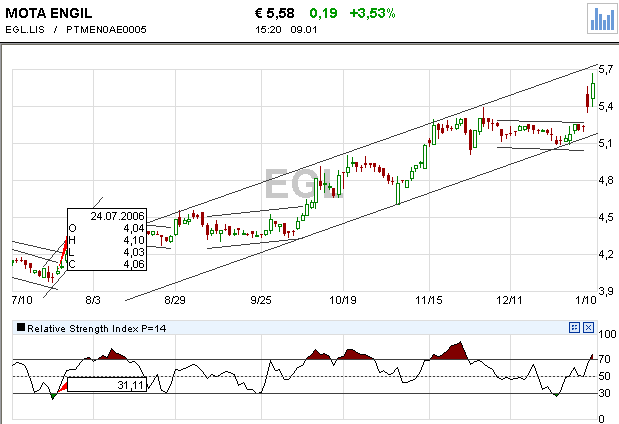Select the MOTA ENGIL stock title
The height and width of the screenshot is (424, 619).
point(49,13)
